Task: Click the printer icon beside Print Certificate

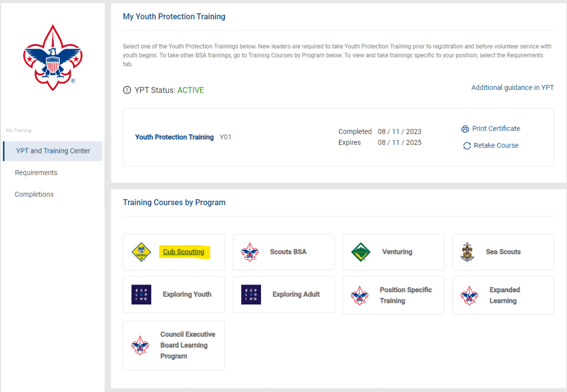Action: [465, 129]
